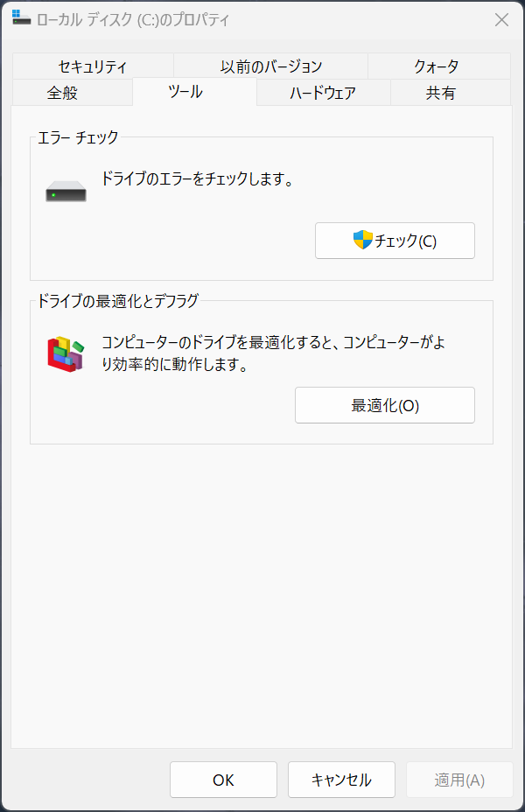Go to the 全般 tab
This screenshot has width=525, height=812.
pyautogui.click(x=63, y=93)
